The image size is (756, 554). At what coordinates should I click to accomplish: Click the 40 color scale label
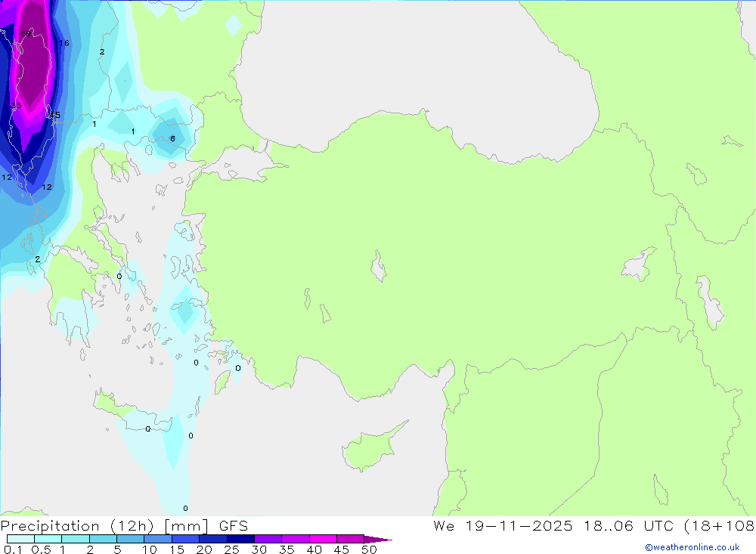tap(314, 549)
